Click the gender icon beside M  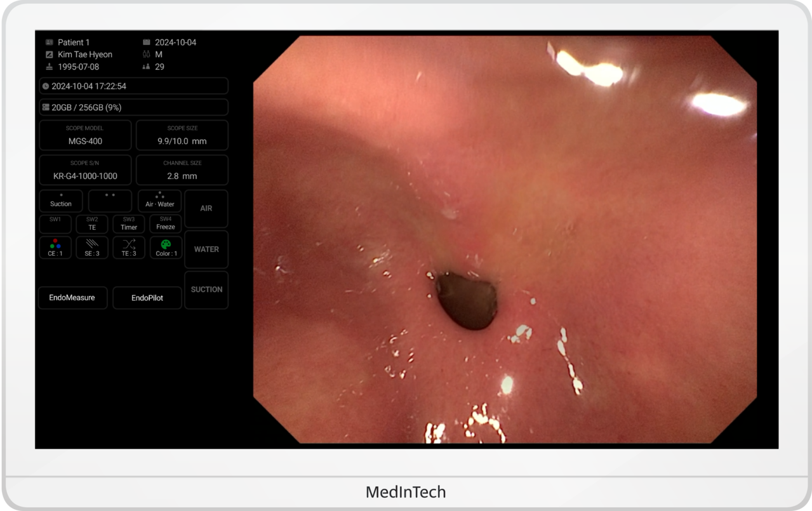(x=147, y=55)
